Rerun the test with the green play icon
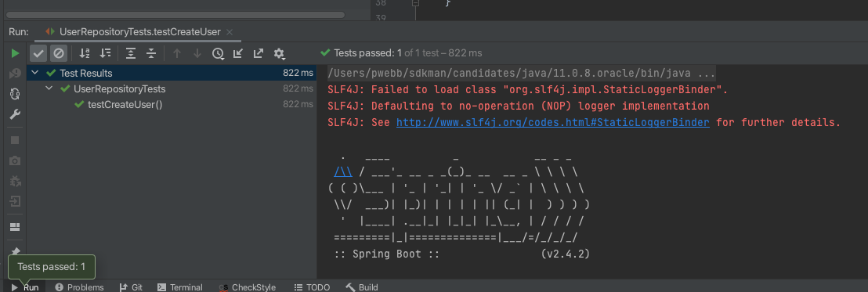 pos(15,53)
